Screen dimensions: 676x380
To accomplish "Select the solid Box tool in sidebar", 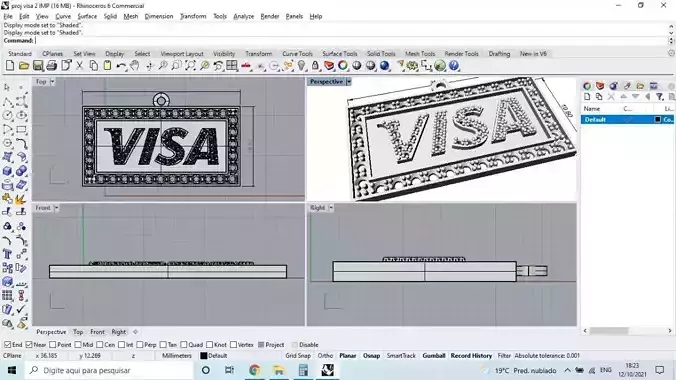I will tap(7, 171).
